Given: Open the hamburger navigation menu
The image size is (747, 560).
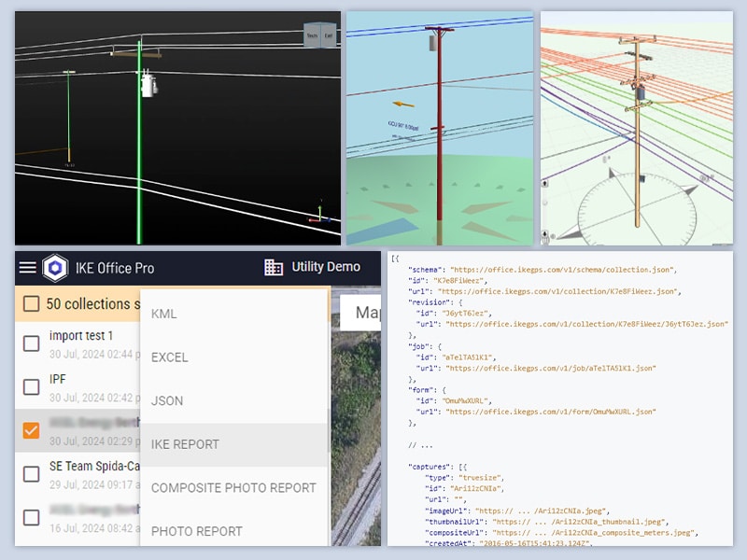Looking at the screenshot, I should click(28, 268).
